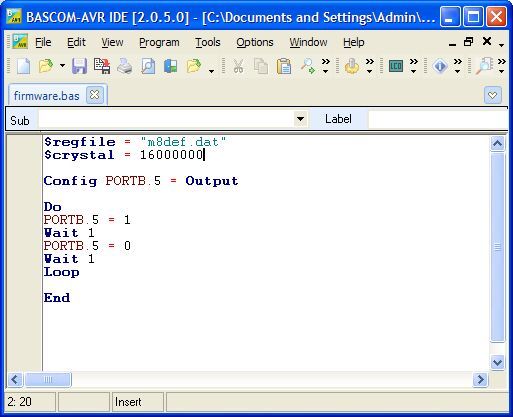Open the File menu
Viewport: 513px width, 417px height.
[43, 42]
